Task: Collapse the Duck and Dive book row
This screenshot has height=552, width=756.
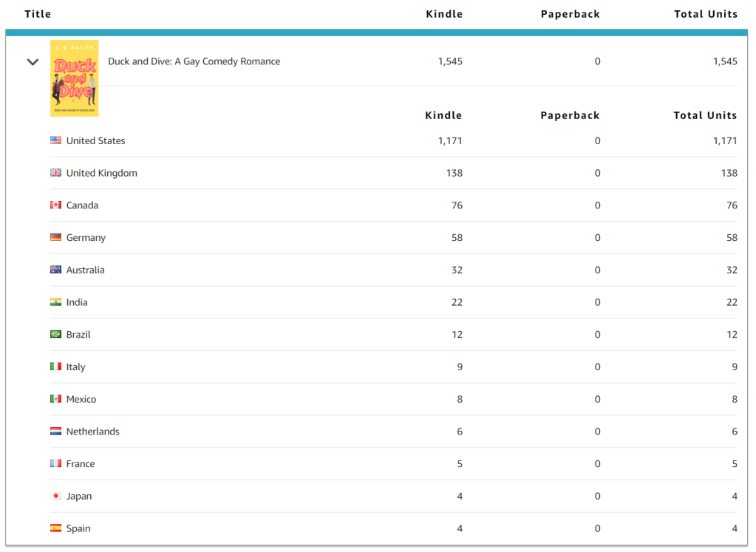Action: pos(33,62)
